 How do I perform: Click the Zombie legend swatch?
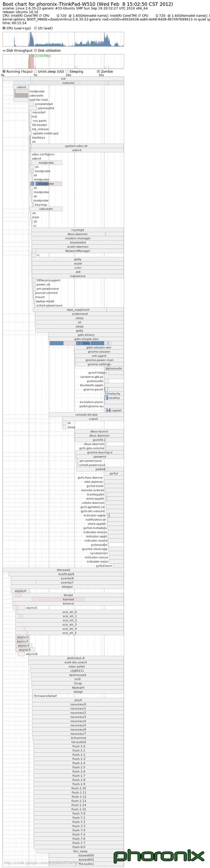coord(98,71)
